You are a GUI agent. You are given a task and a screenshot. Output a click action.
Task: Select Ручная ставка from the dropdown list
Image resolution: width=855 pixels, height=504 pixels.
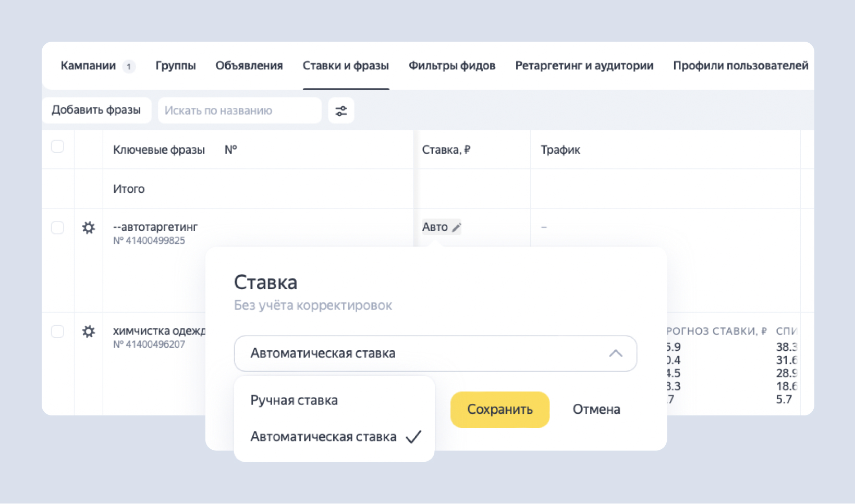click(x=294, y=400)
